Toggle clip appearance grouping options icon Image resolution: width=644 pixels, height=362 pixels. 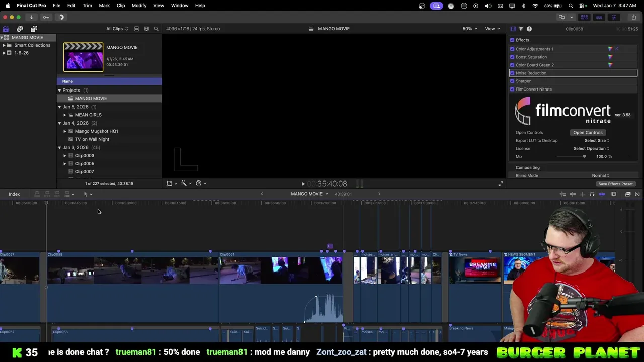coord(136,29)
